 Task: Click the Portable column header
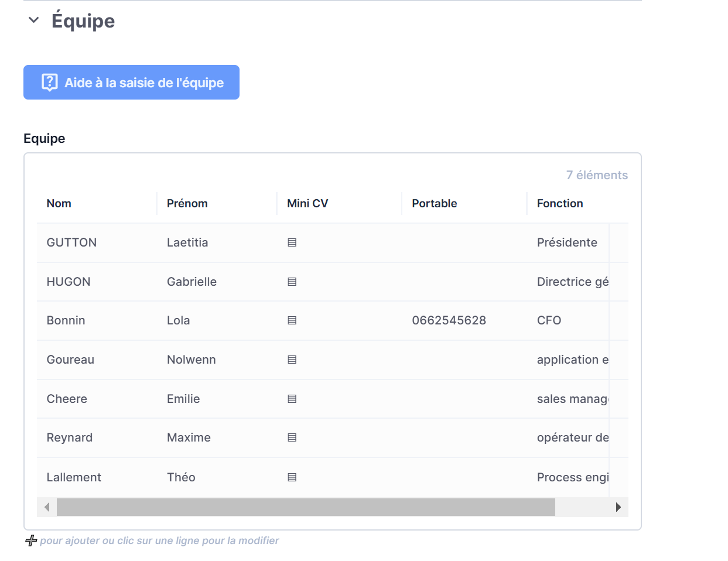434,203
